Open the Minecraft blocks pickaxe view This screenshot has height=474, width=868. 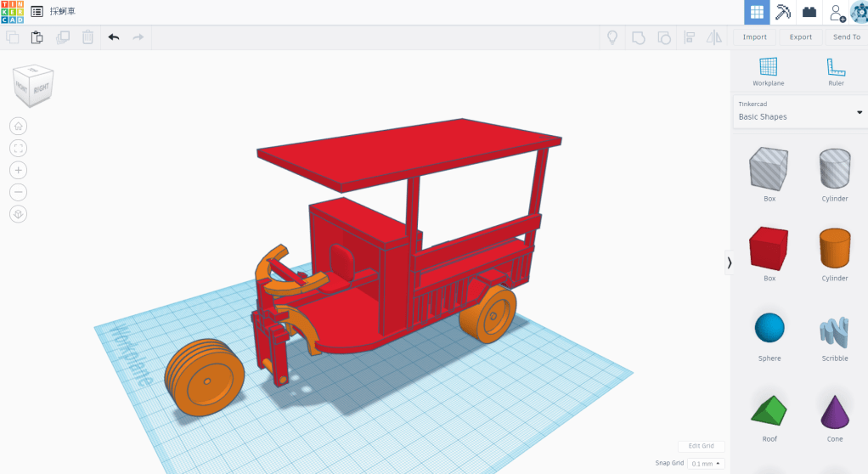pyautogui.click(x=783, y=13)
